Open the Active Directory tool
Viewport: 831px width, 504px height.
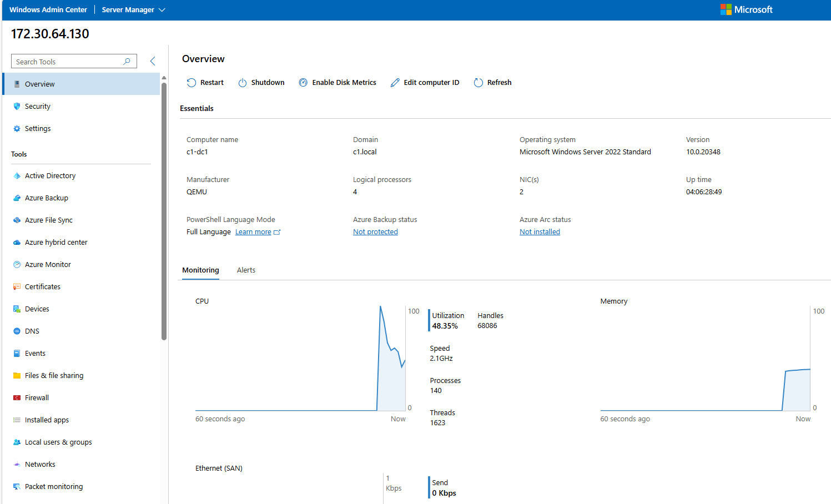50,175
